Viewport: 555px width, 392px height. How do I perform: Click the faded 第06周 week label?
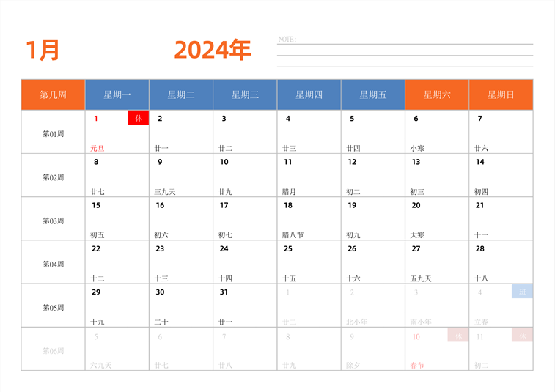[x=53, y=351]
